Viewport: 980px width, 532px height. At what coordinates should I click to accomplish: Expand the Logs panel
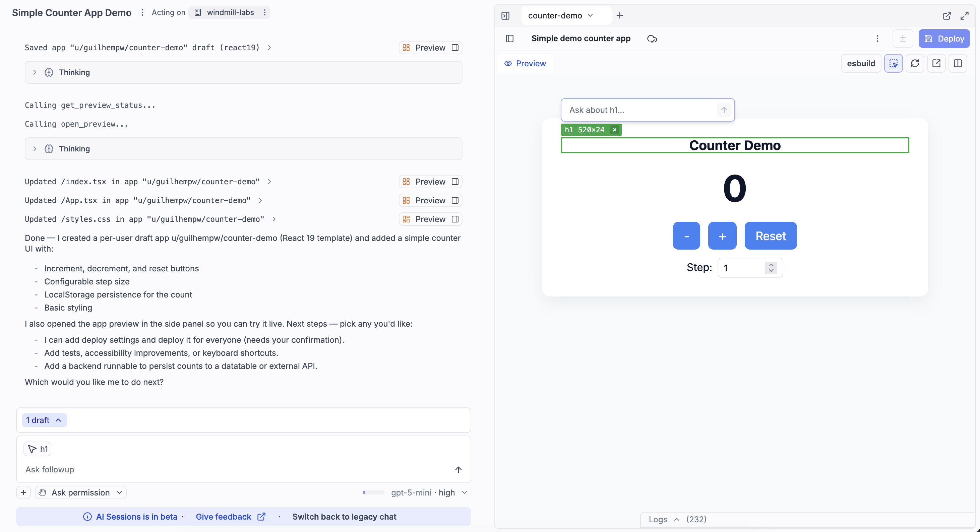point(677,519)
